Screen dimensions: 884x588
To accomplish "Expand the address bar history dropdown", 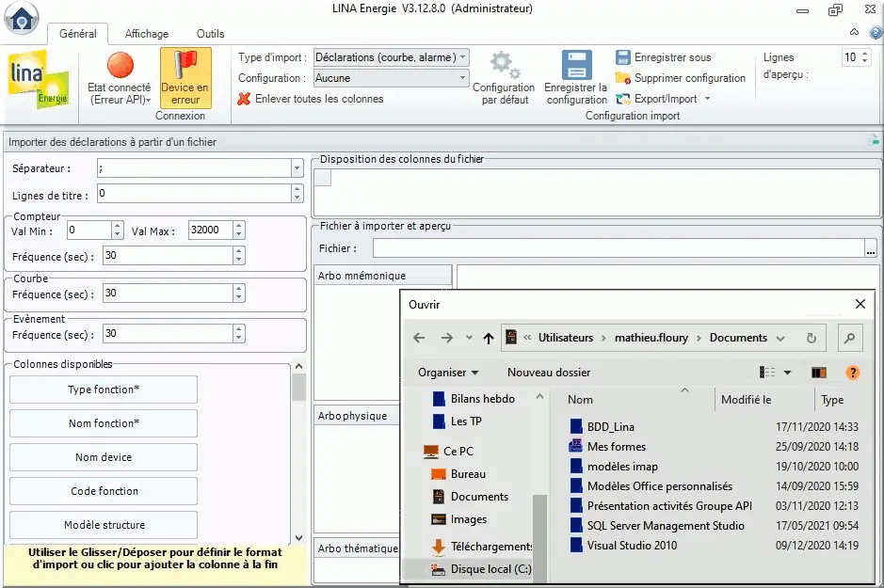I will tap(780, 338).
